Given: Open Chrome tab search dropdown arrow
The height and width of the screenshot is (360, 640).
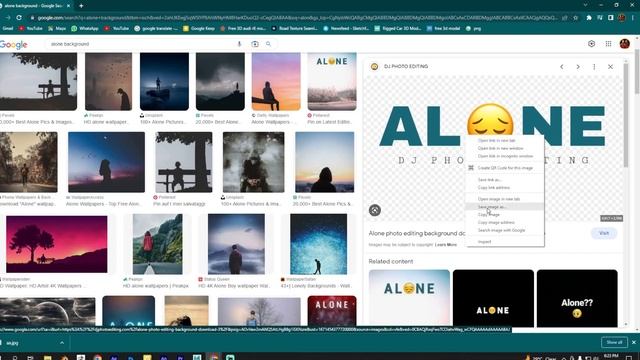Looking at the screenshot, I should point(585,5).
